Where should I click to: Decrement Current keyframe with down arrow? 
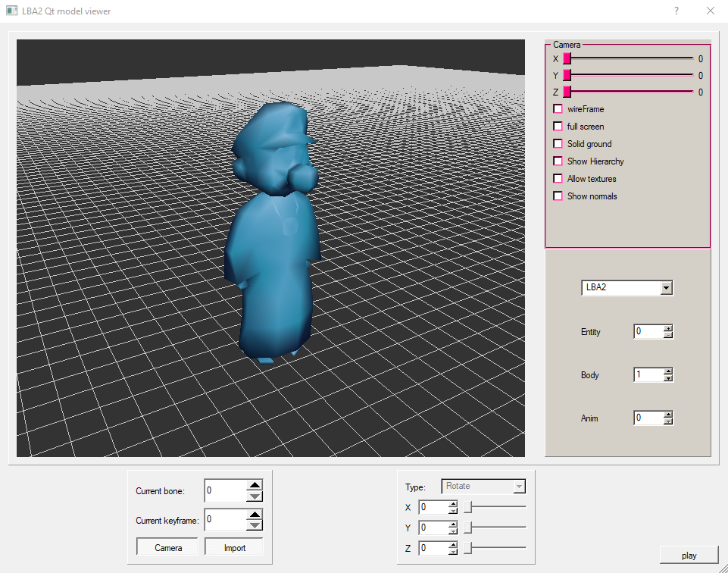tap(255, 525)
